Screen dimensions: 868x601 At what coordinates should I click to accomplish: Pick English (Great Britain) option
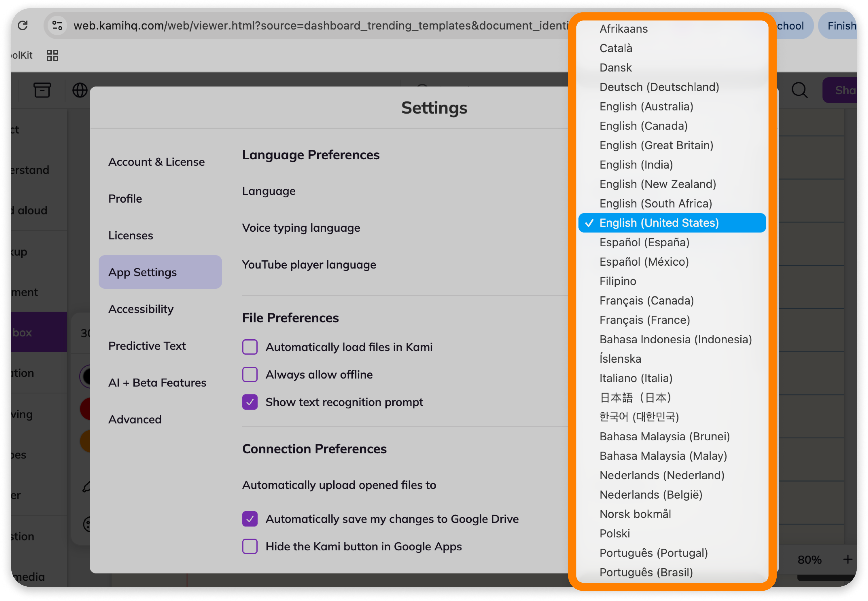click(672, 145)
